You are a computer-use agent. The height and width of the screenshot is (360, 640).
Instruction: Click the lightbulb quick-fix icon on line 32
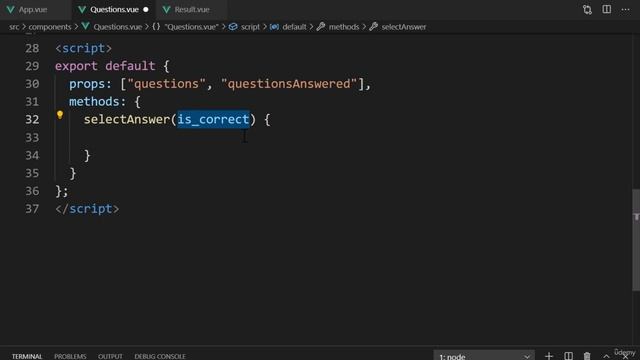click(x=60, y=115)
